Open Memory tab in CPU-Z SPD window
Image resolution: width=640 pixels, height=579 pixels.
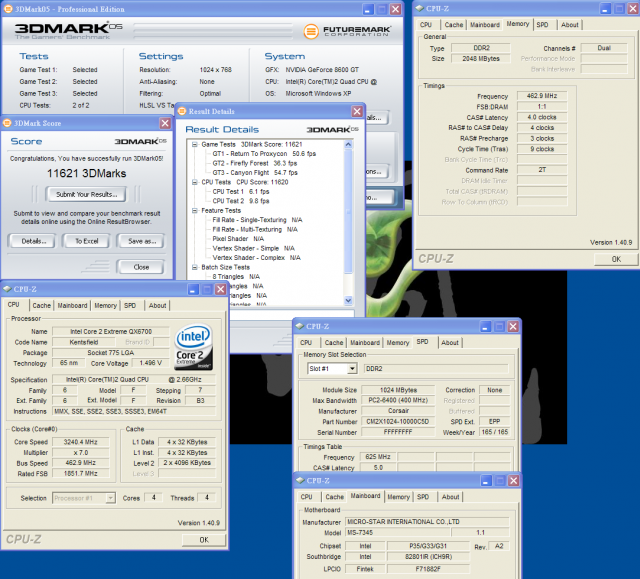(x=398, y=343)
